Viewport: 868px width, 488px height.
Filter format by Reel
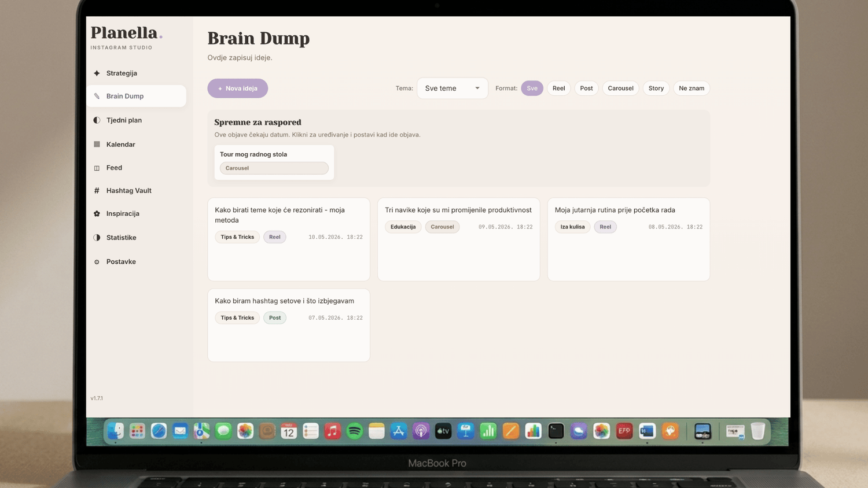tap(558, 88)
